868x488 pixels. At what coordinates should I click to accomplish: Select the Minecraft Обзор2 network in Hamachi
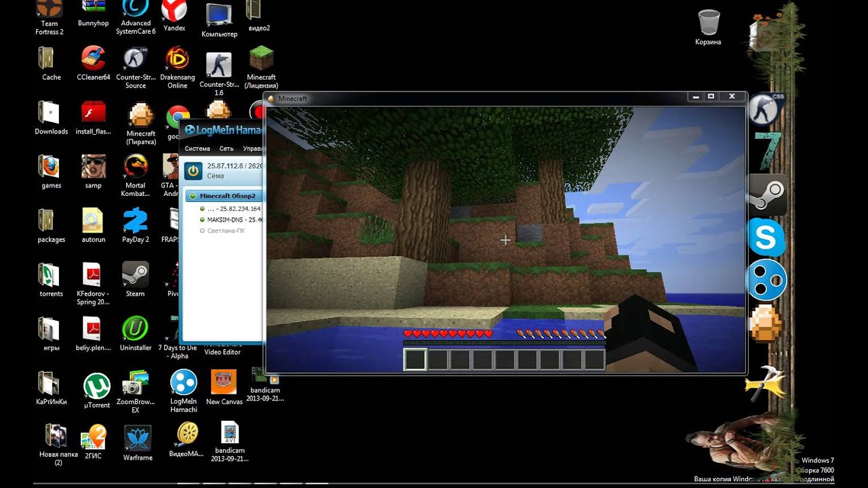tap(222, 196)
